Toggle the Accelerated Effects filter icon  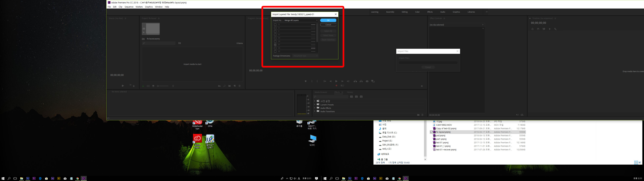[352, 97]
